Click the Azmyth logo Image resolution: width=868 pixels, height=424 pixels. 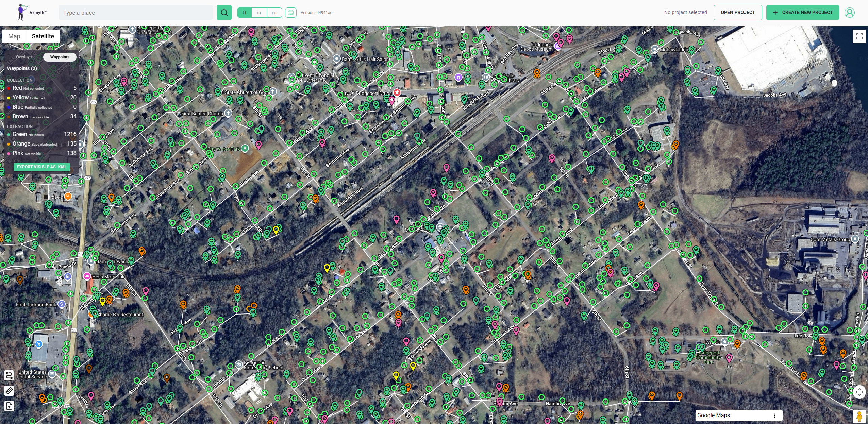click(32, 13)
